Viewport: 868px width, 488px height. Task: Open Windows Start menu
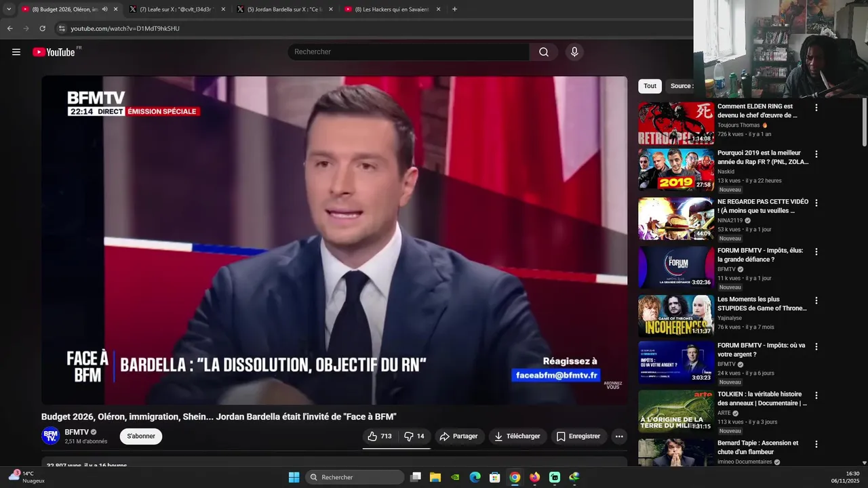point(294,477)
